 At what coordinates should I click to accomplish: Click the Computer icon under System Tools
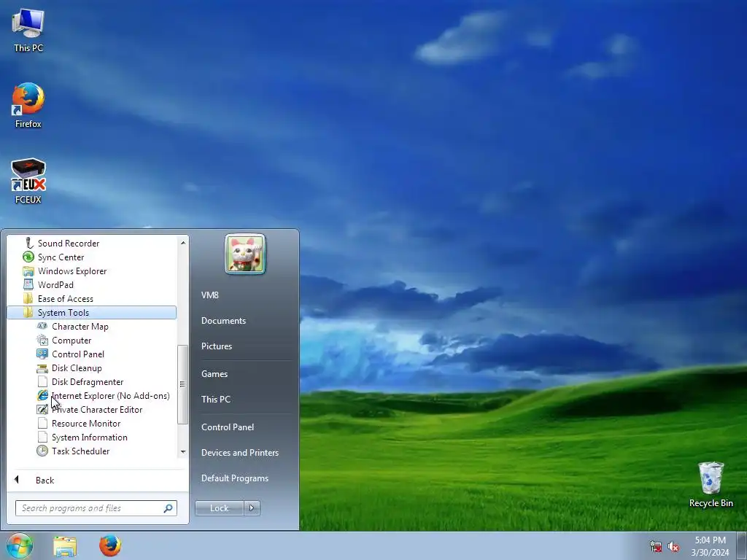pos(42,340)
